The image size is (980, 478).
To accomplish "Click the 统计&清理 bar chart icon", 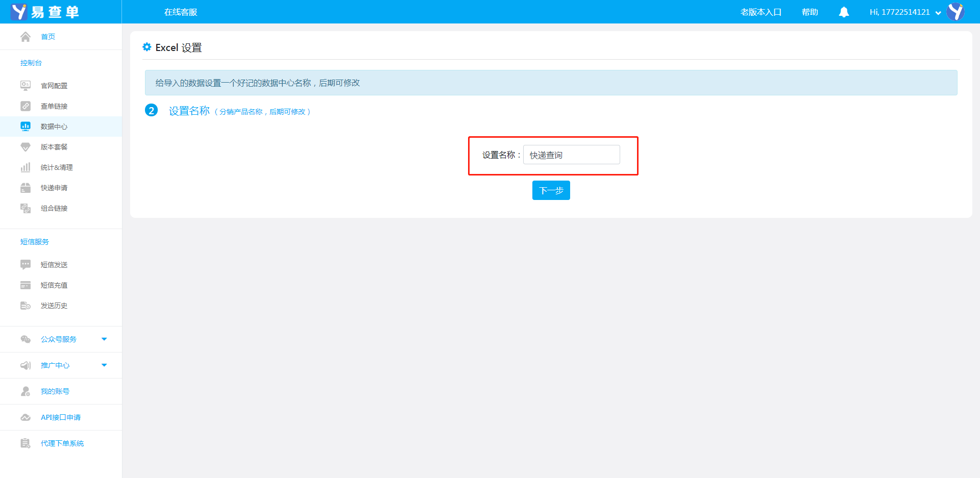I will pos(26,167).
